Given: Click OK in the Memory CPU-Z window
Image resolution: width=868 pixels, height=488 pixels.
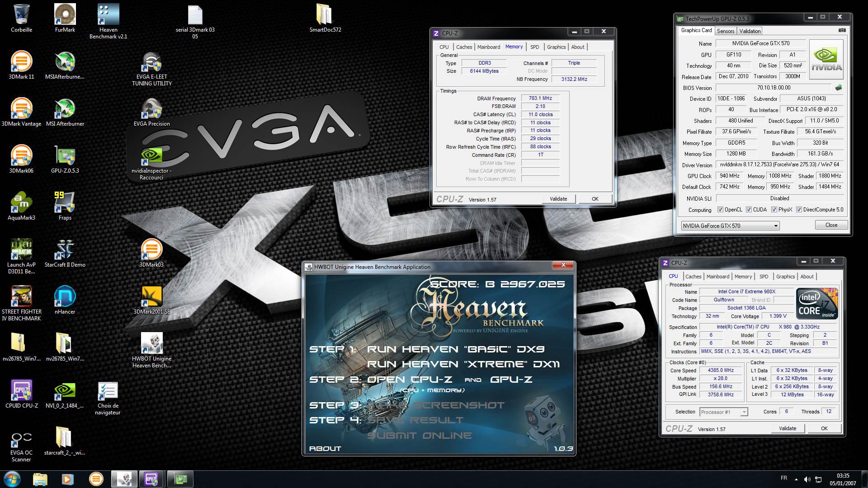Looking at the screenshot, I should coord(595,199).
